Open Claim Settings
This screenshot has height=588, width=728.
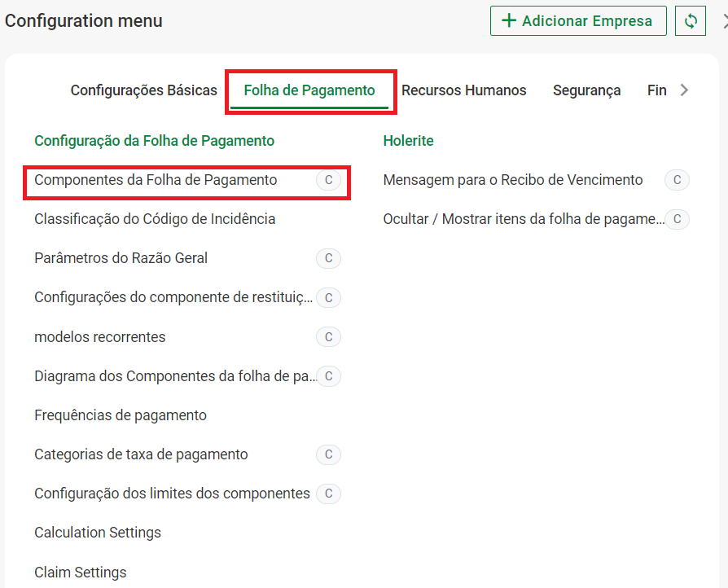tap(81, 572)
